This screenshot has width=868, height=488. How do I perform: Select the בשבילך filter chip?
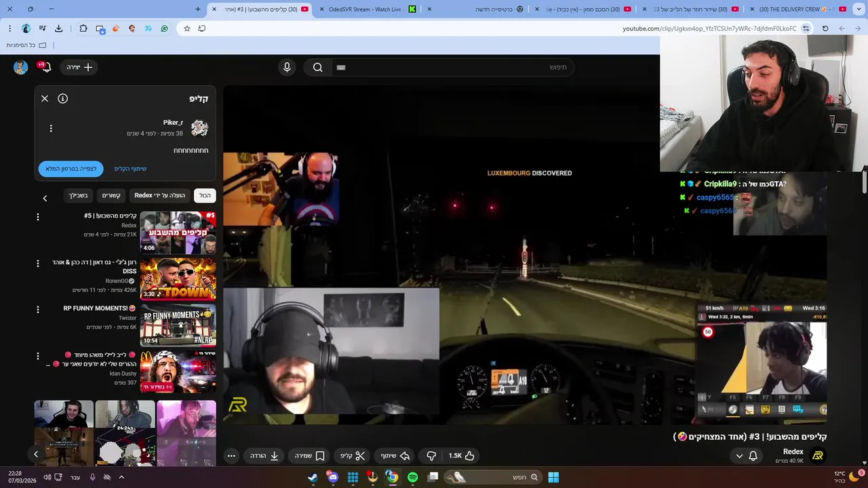(78, 195)
